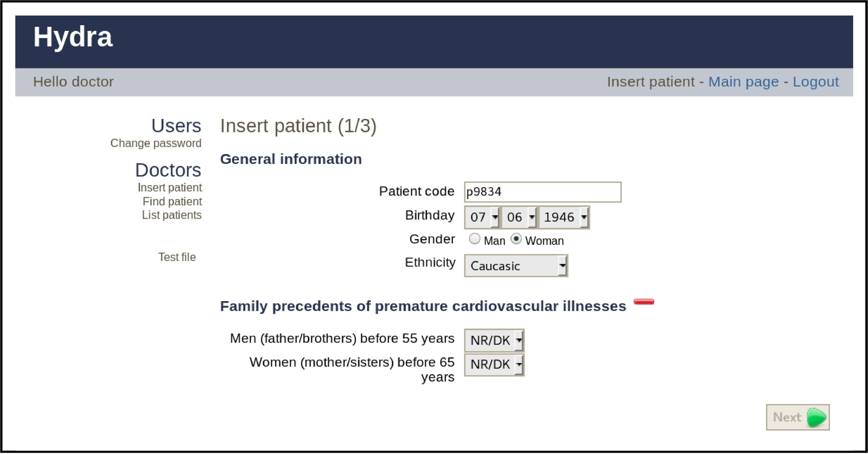The height and width of the screenshot is (454, 868).
Task: Open the Women before 65 years dropdown
Action: coord(494,364)
